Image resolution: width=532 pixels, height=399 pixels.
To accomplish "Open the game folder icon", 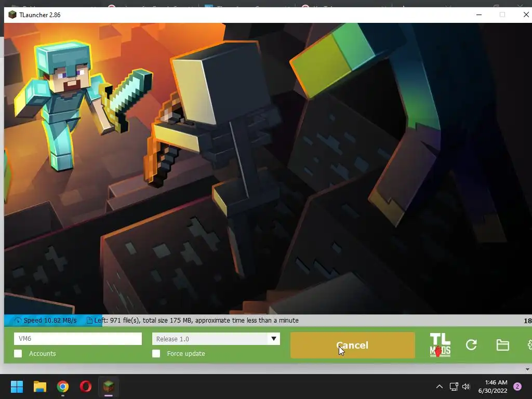I will (x=502, y=345).
